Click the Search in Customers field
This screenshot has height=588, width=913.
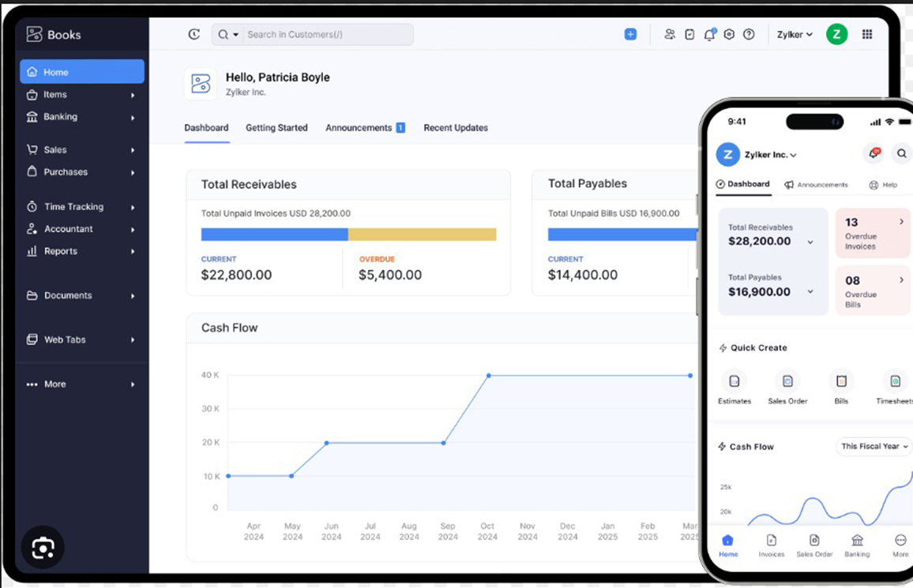(324, 35)
